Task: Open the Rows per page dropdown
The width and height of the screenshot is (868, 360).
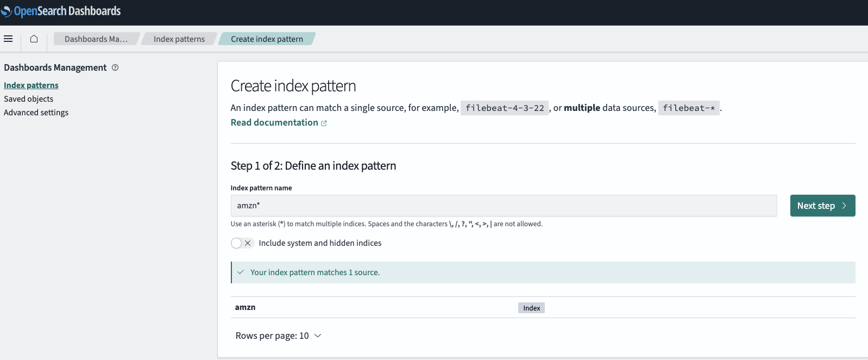Action: (278, 336)
